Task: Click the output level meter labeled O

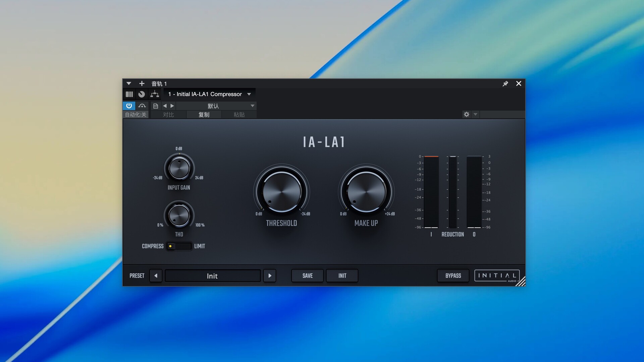Action: (x=474, y=192)
